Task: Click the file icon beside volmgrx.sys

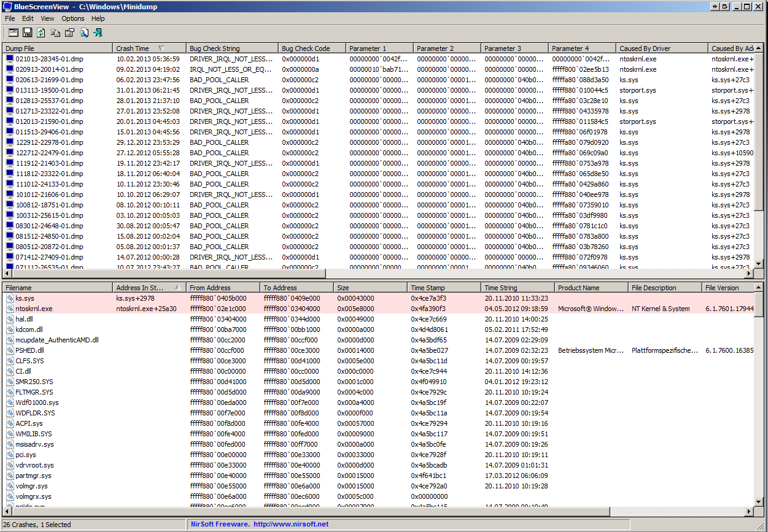Action: coord(10,496)
